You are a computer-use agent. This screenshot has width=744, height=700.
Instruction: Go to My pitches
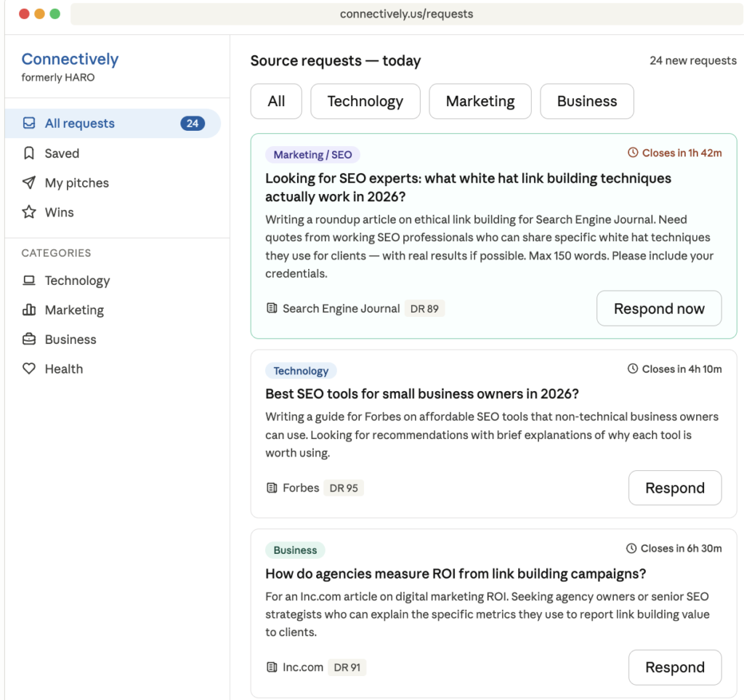click(x=113, y=182)
